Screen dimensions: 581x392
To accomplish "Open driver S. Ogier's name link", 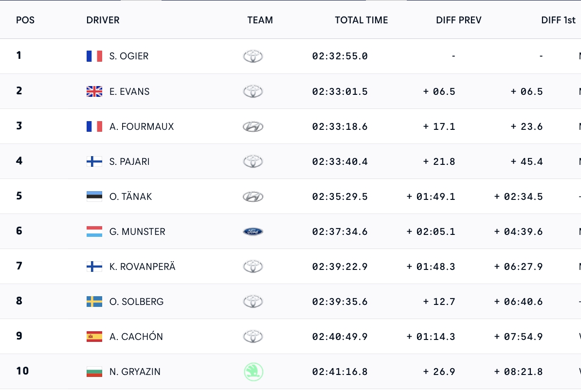I will [x=129, y=56].
